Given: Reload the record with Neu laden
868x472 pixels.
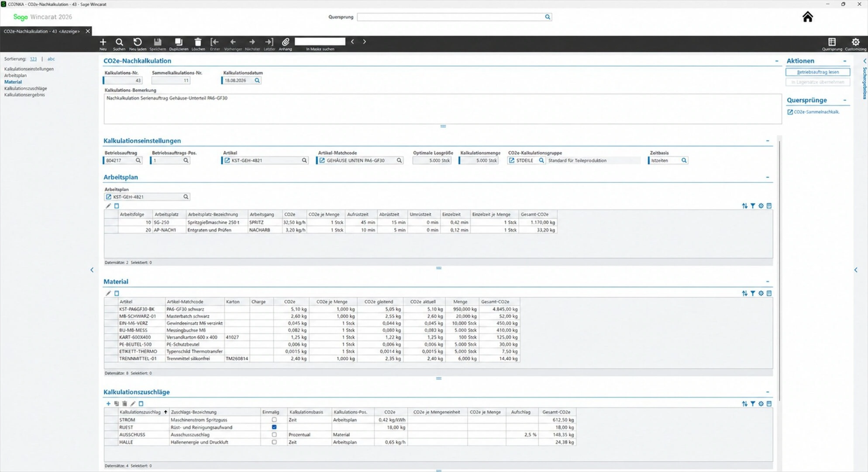Looking at the screenshot, I should [138, 42].
